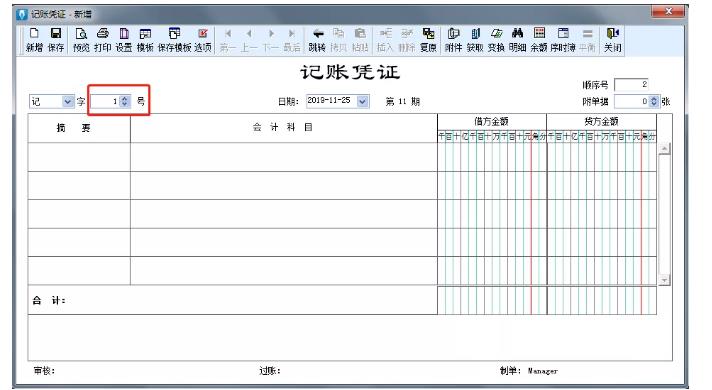Open the 日期 date picker dropdown
Viewport: 712px width, 390px height.
(362, 101)
